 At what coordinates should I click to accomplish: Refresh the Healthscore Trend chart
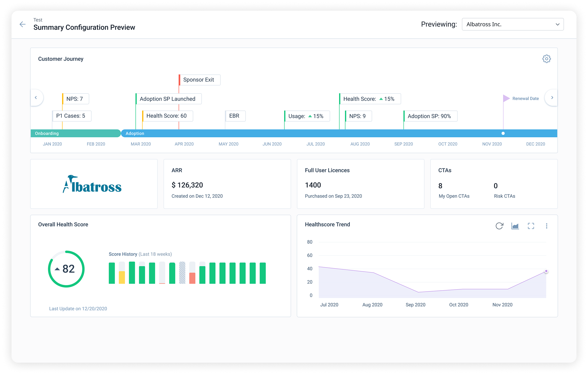(499, 226)
